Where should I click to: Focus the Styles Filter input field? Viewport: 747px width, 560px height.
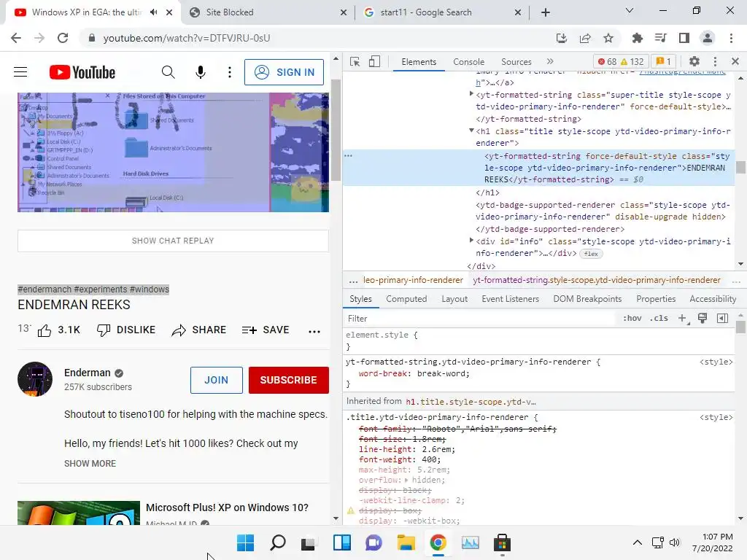(x=479, y=319)
